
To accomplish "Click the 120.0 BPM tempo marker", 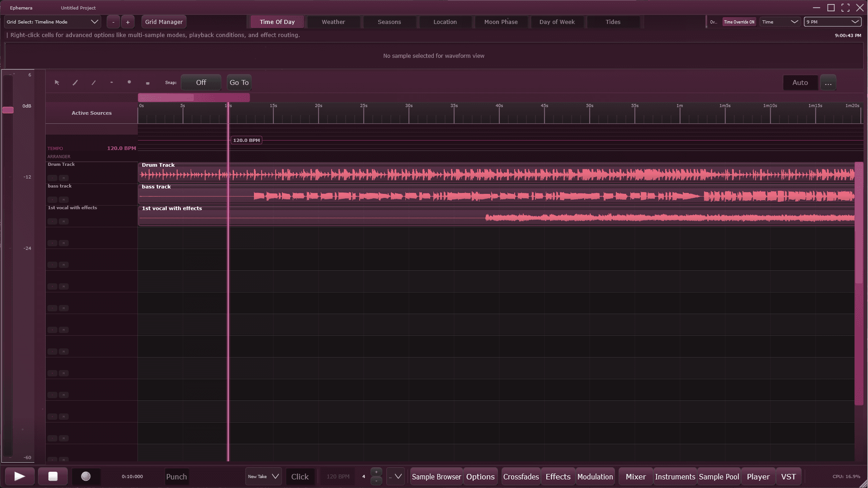I will (x=246, y=141).
